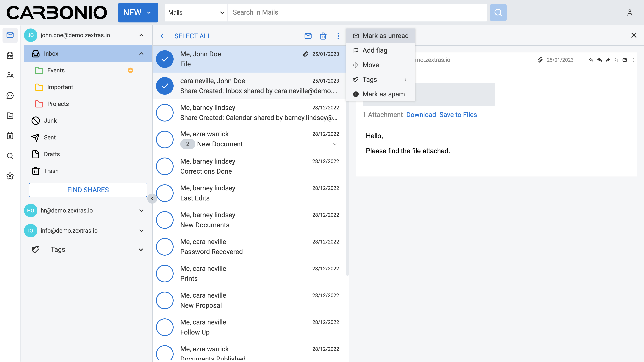Click 'Save to Files' link
Image resolution: width=644 pixels, height=362 pixels.
458,115
